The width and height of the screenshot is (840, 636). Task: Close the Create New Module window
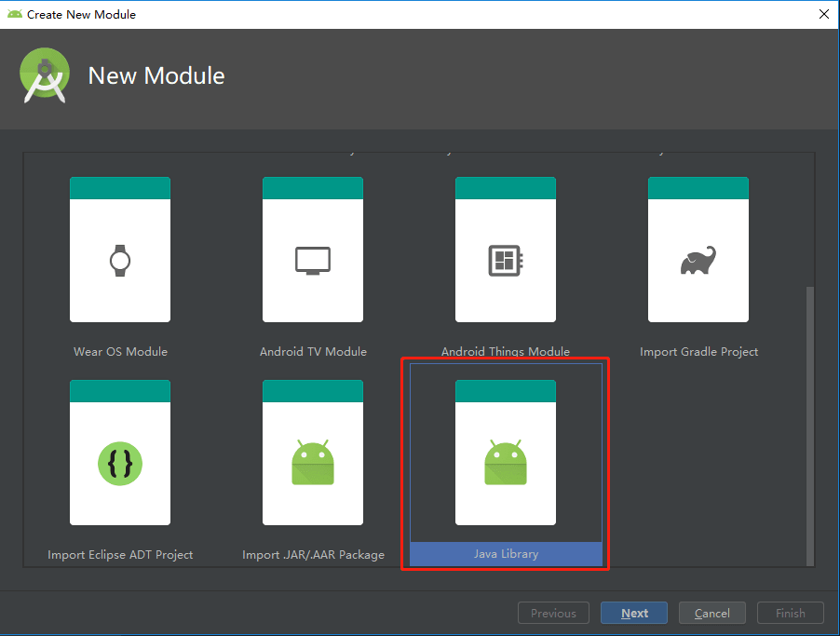pyautogui.click(x=824, y=14)
